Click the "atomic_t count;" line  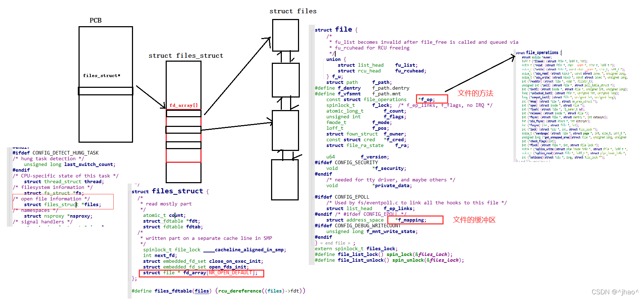click(165, 215)
